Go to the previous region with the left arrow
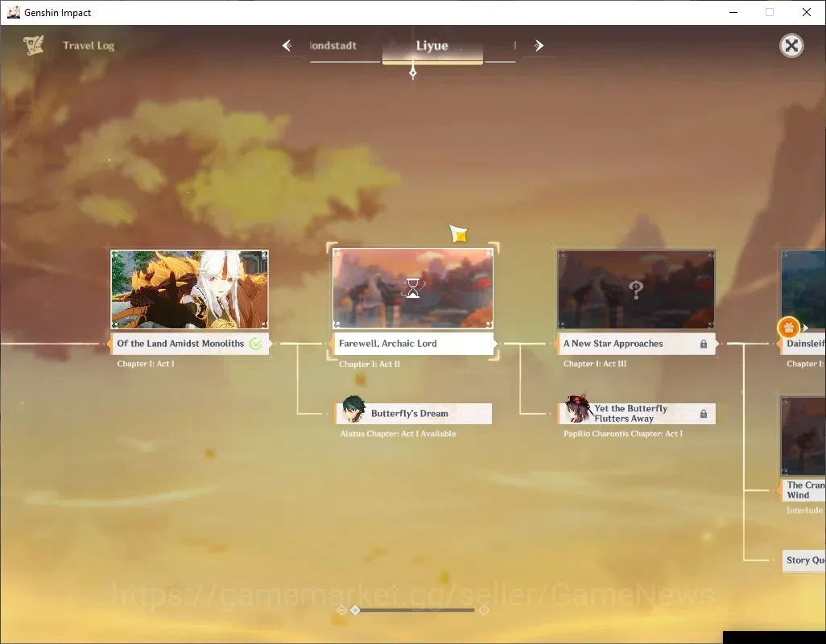The height and width of the screenshot is (644, 826). click(x=287, y=46)
